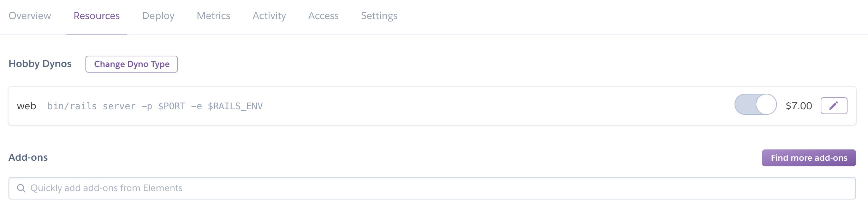Click the bin/rails text in the command

point(72,106)
